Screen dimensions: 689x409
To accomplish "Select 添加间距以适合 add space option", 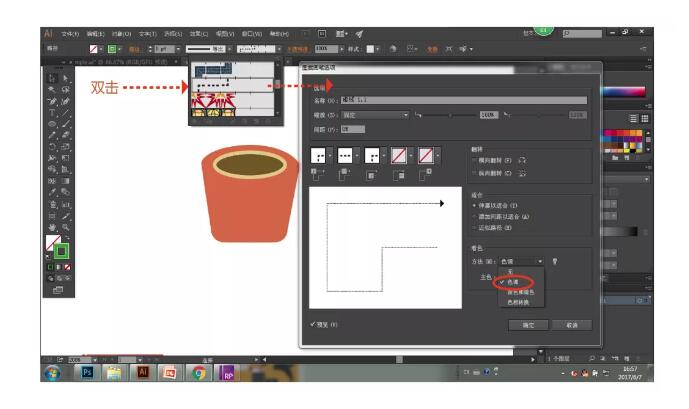I will tap(474, 216).
